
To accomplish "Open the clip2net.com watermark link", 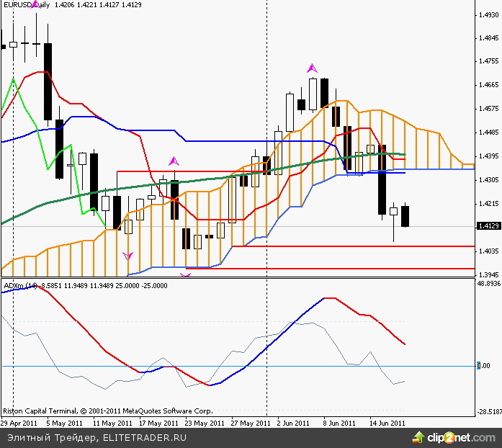I will pyautogui.click(x=461, y=436).
